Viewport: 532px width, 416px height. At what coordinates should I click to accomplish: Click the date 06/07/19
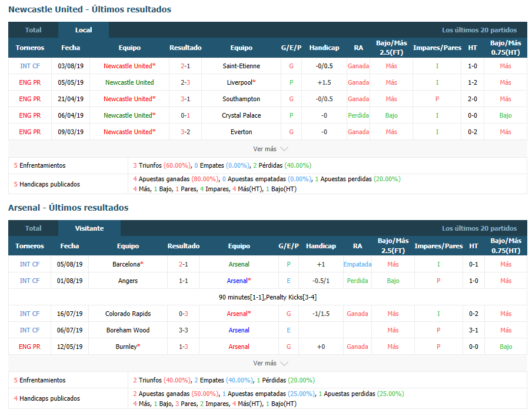tap(69, 330)
